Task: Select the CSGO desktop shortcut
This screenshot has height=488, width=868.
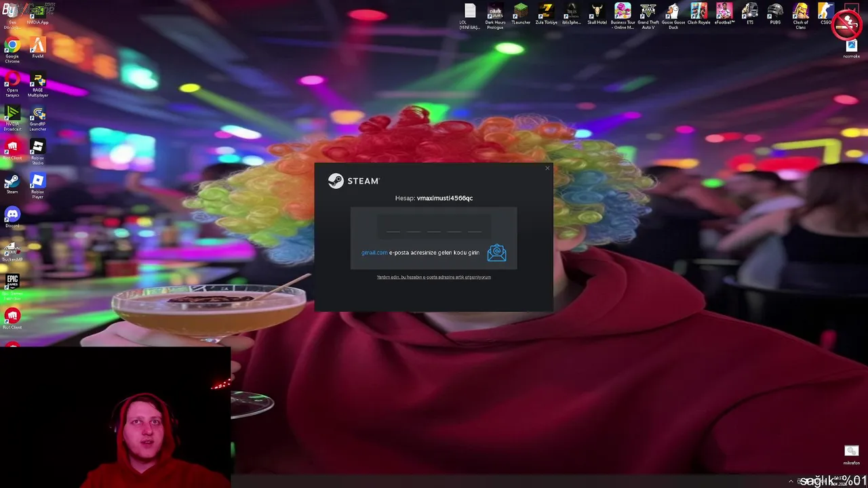Action: (x=826, y=14)
